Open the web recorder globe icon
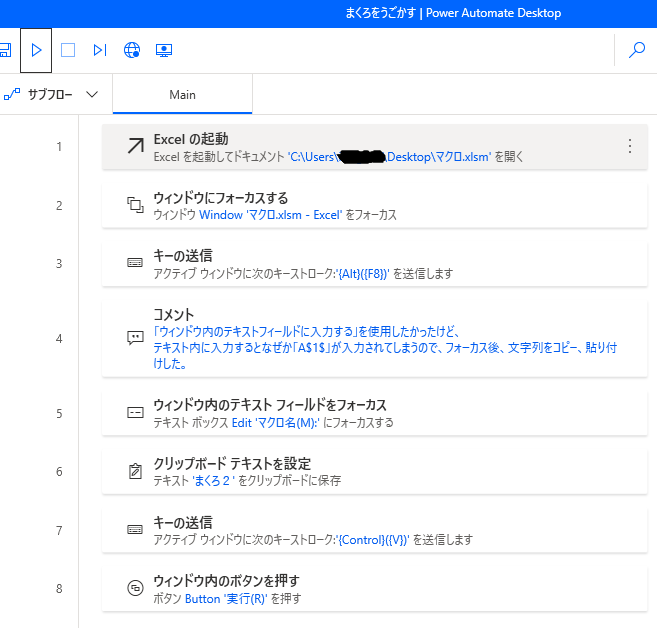 coord(132,50)
